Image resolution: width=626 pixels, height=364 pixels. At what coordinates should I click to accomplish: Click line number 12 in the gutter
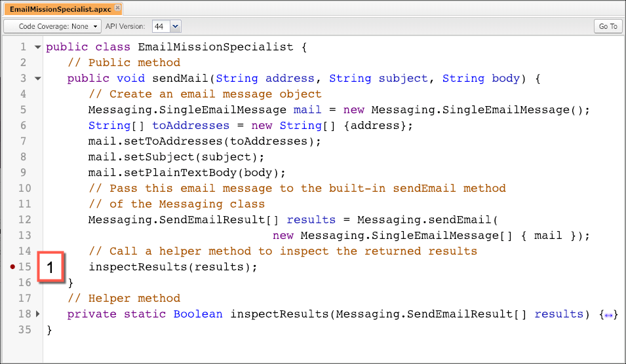[24, 220]
